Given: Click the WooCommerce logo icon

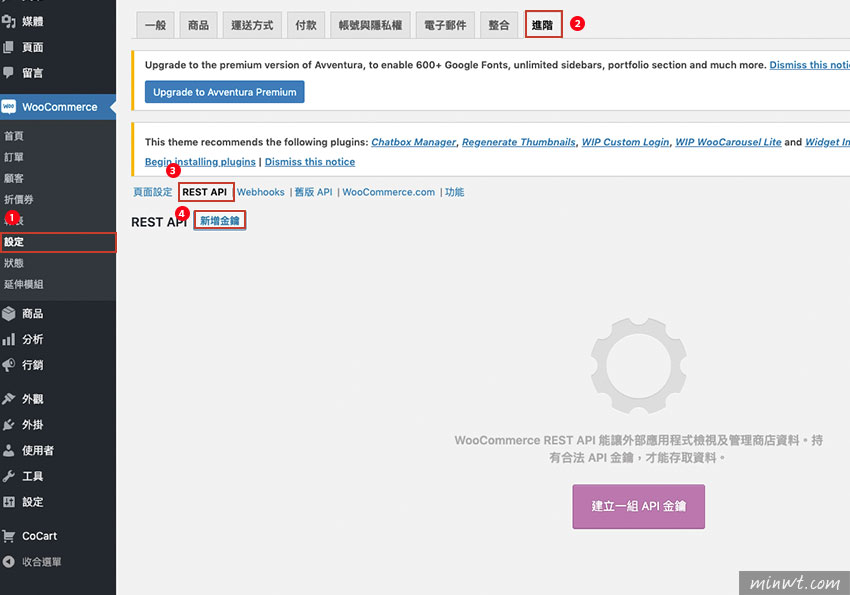Looking at the screenshot, I should click(9, 107).
